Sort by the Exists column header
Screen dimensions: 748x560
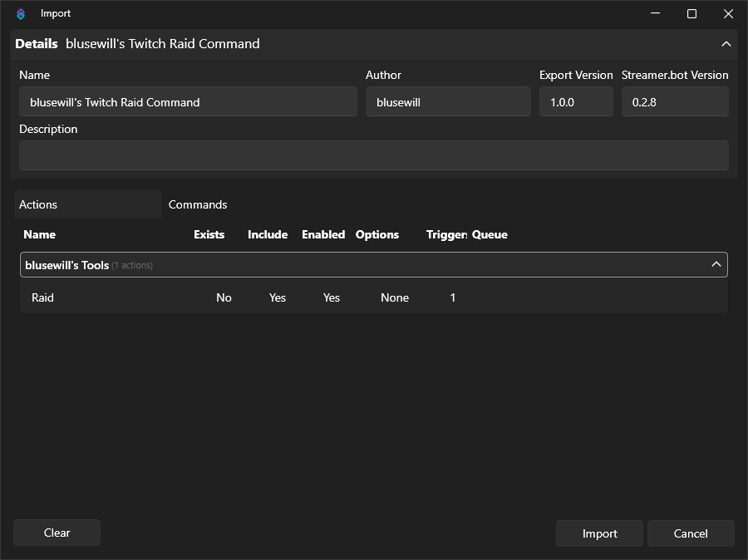209,234
